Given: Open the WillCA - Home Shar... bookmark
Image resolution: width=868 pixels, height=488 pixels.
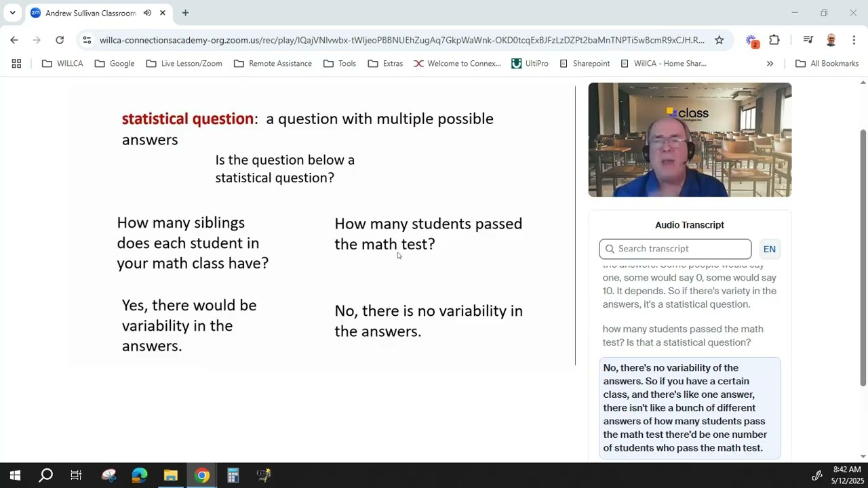Looking at the screenshot, I should 664,63.
